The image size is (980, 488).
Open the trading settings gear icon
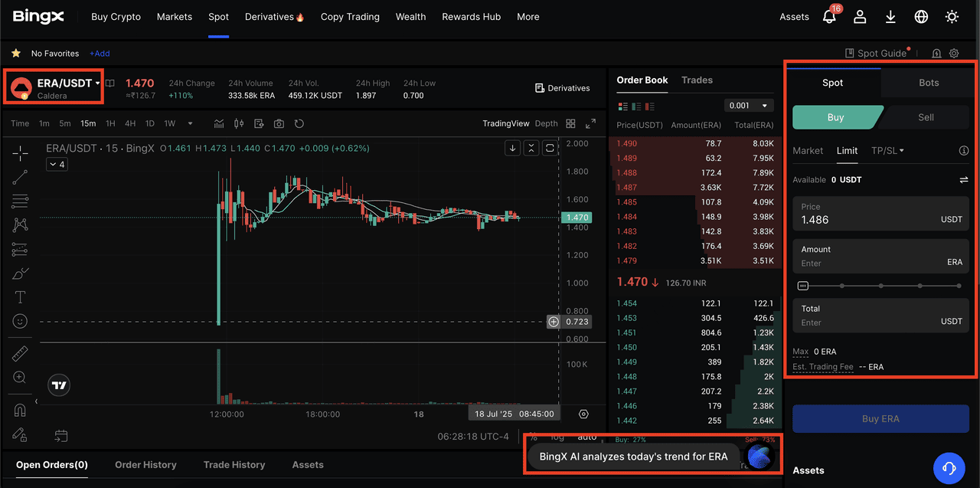pyautogui.click(x=954, y=54)
